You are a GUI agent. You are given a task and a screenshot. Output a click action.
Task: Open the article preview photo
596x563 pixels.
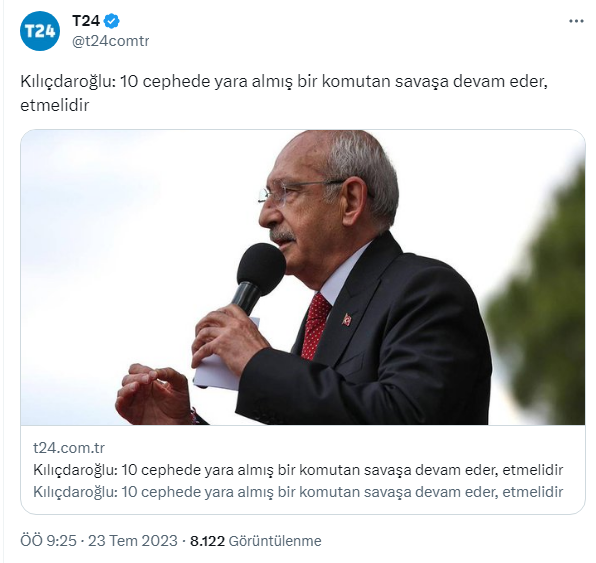(303, 278)
